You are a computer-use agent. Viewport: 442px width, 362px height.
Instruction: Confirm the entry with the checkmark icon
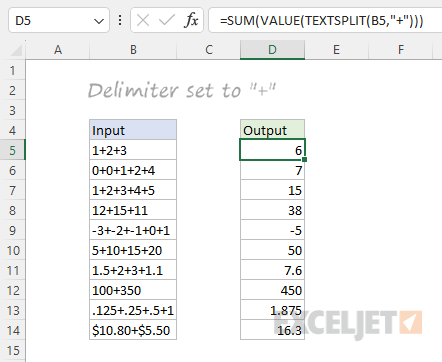166,21
